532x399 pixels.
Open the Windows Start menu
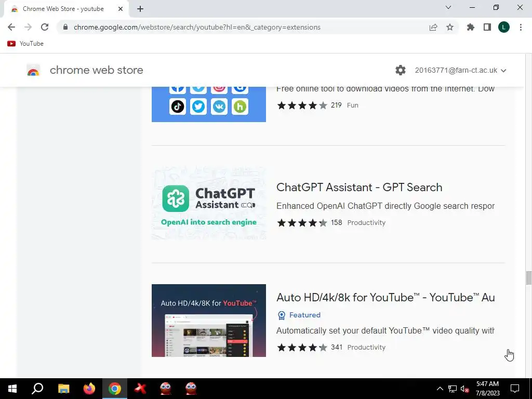click(12, 389)
